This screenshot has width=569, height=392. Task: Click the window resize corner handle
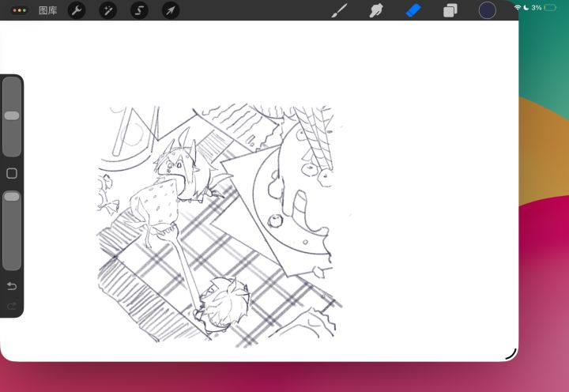click(511, 354)
